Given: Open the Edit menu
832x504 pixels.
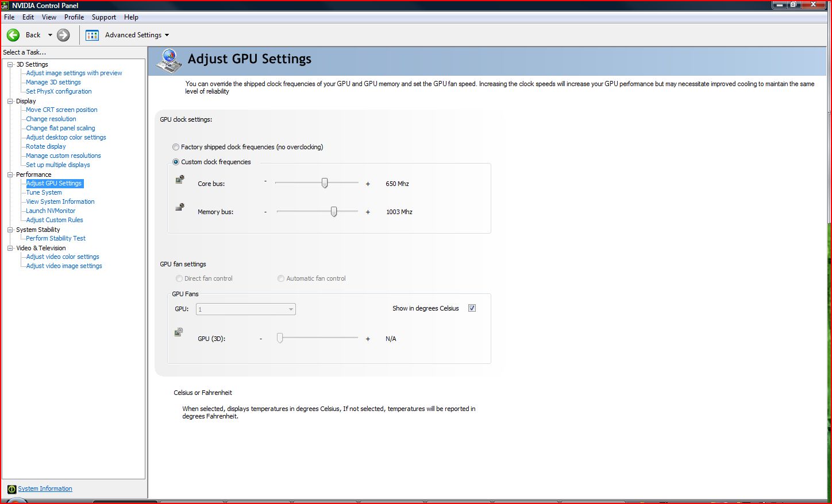Looking at the screenshot, I should click(28, 17).
